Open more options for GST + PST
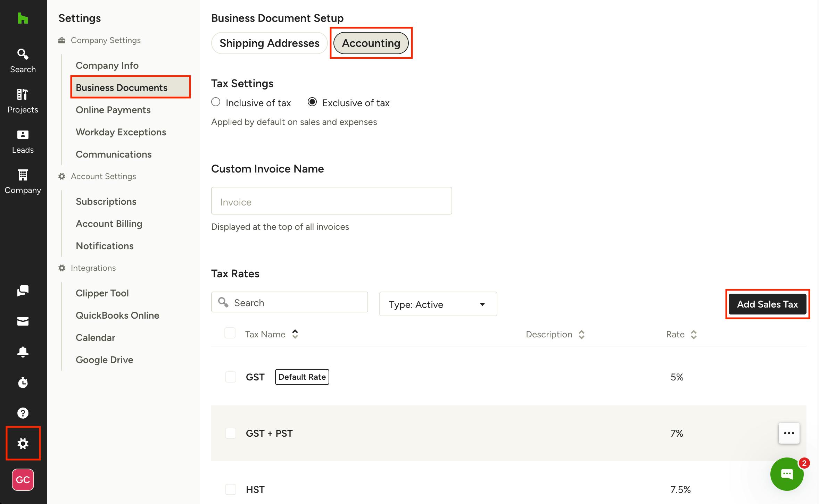 789,433
